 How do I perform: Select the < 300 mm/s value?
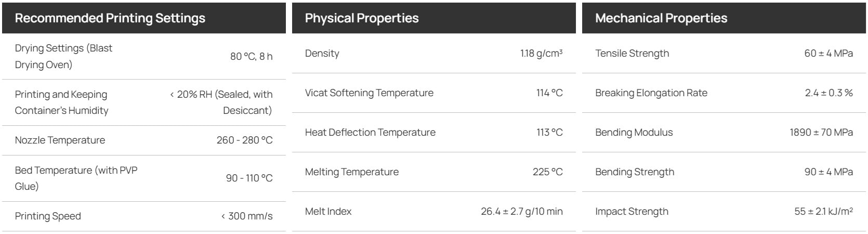[x=246, y=216]
